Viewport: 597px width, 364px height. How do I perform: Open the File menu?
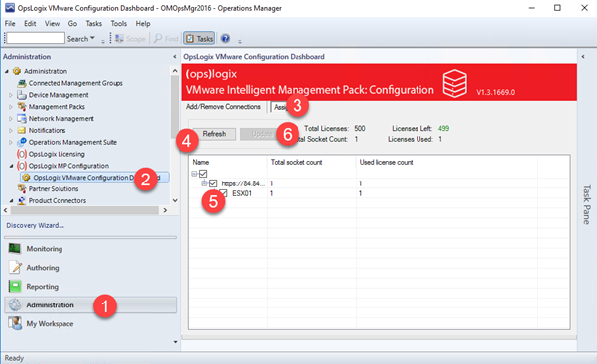point(10,24)
